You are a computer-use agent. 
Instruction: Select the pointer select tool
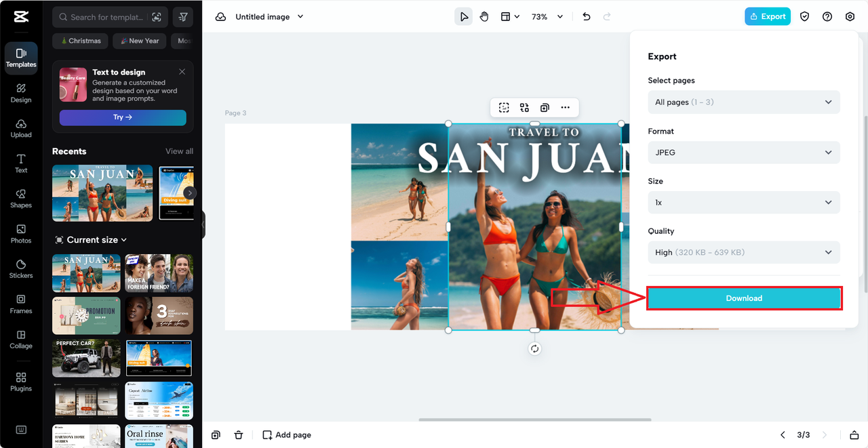pyautogui.click(x=463, y=17)
